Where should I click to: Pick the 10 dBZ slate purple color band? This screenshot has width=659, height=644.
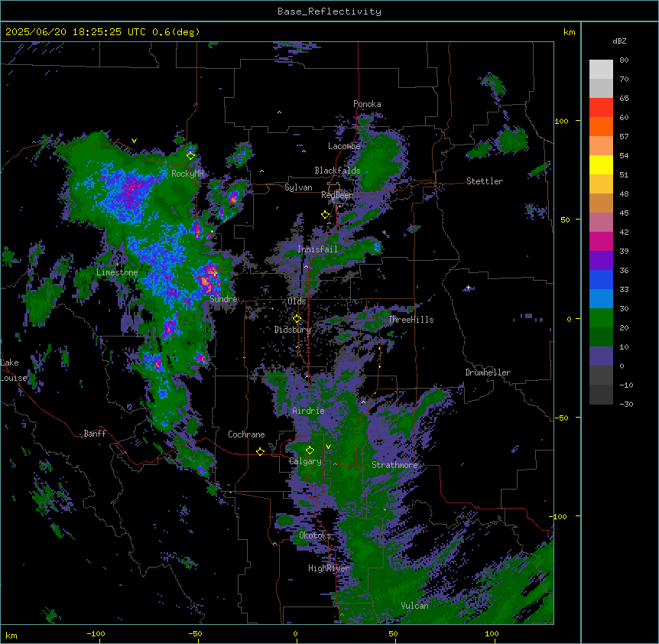pyautogui.click(x=601, y=356)
